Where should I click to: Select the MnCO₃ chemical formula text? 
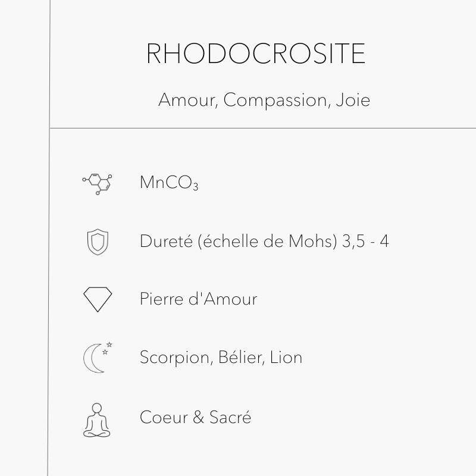pos(169,183)
